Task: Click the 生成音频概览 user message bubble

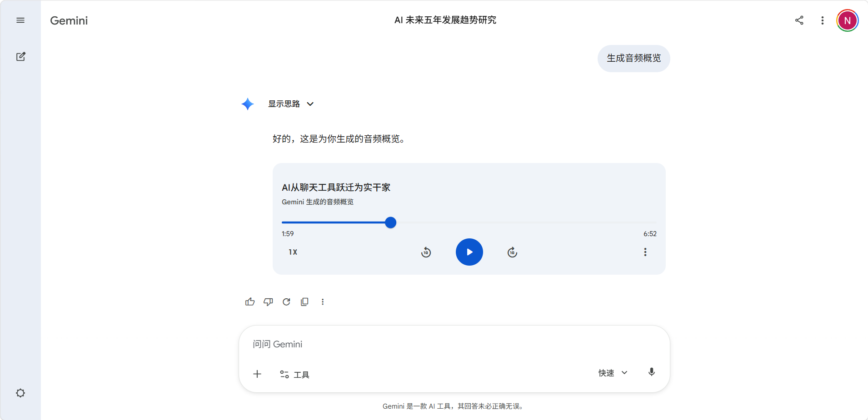Action: click(x=634, y=58)
